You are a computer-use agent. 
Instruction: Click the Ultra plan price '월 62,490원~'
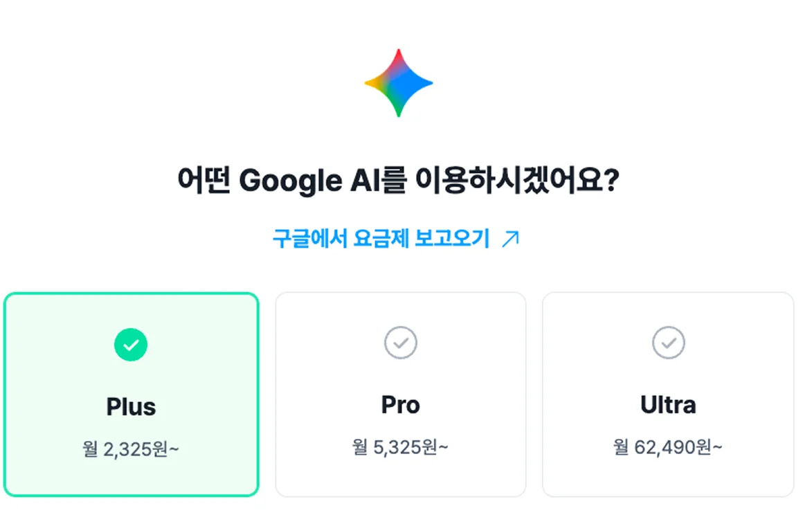667,446
